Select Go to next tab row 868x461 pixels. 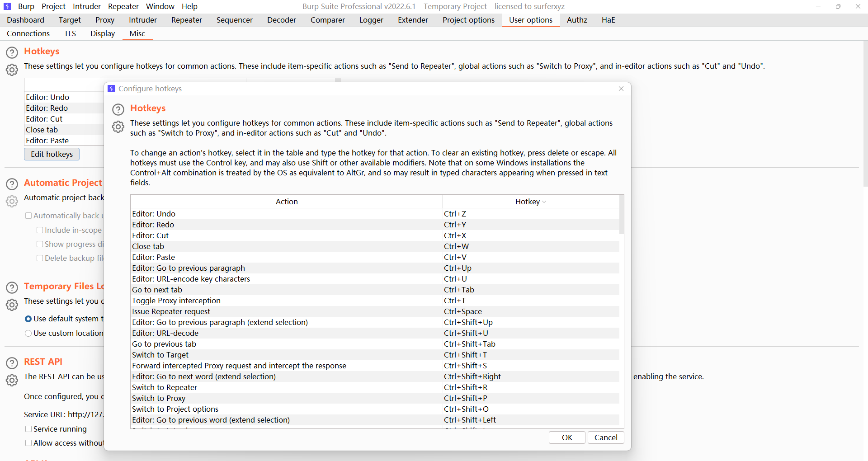[375, 290]
